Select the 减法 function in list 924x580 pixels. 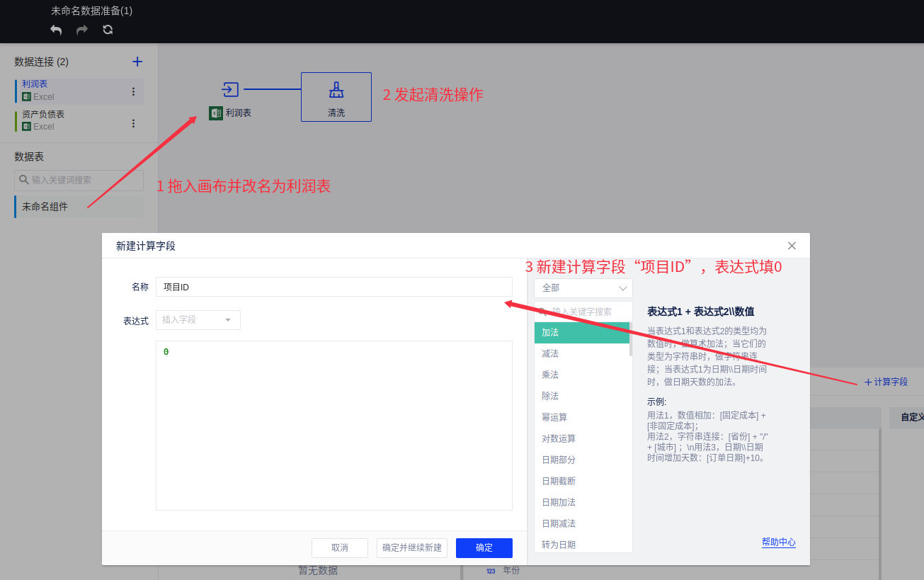point(550,353)
